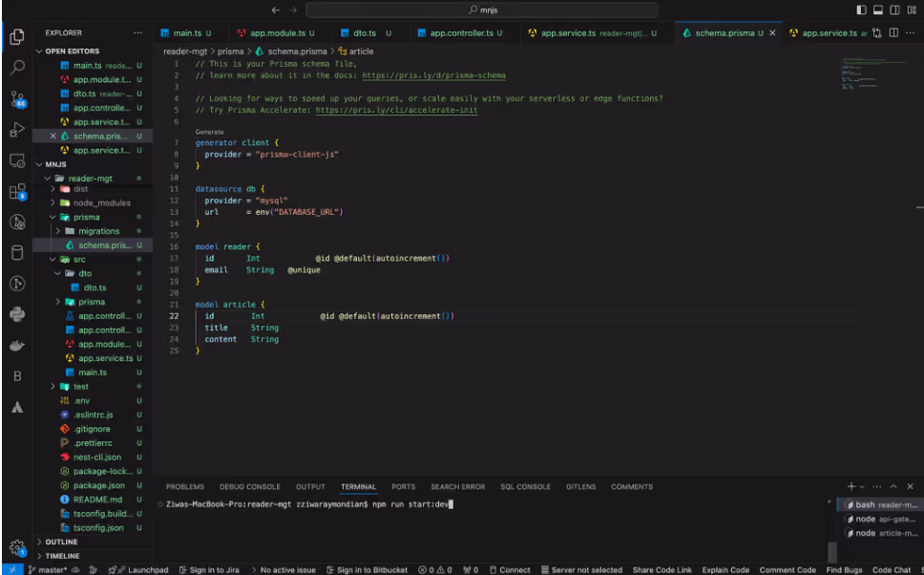Toggle the bottom panel layout

point(878,10)
